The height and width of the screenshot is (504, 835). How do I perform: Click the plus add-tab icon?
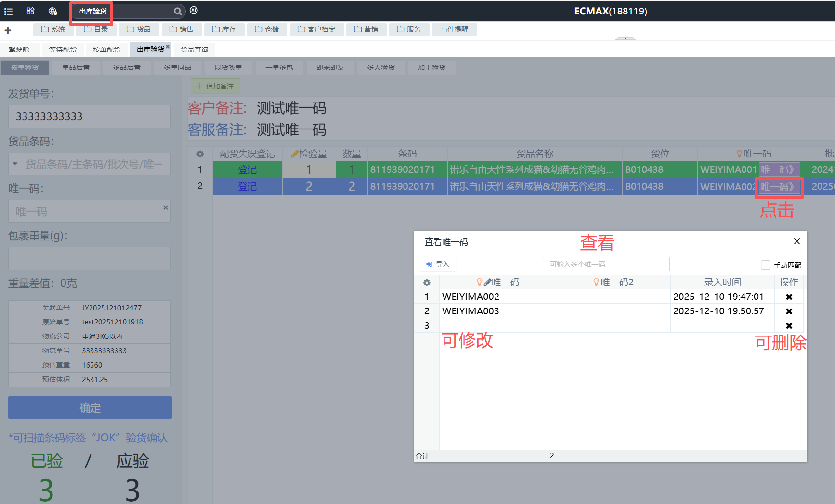[8, 30]
